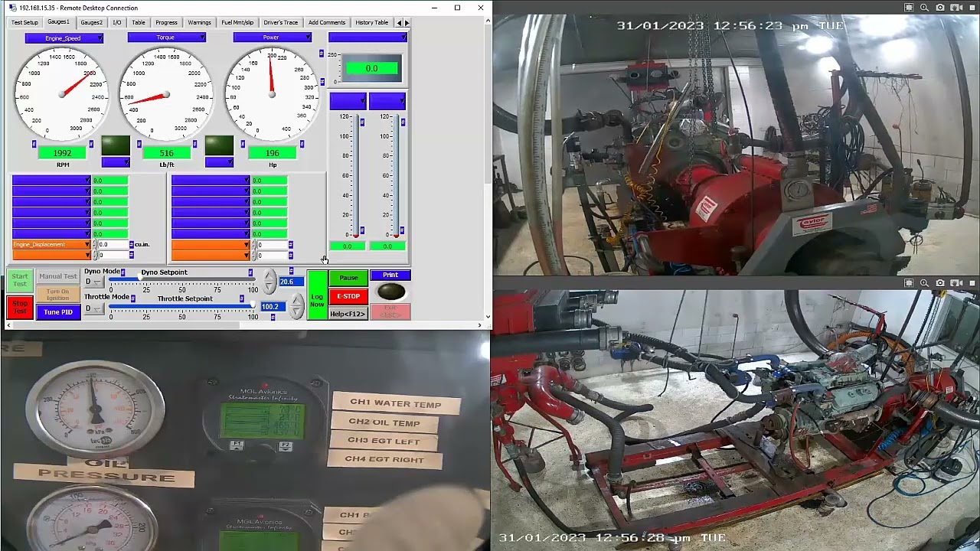The width and height of the screenshot is (980, 551).
Task: Start recording using bottom camera feed video icon
Action: pos(956,283)
